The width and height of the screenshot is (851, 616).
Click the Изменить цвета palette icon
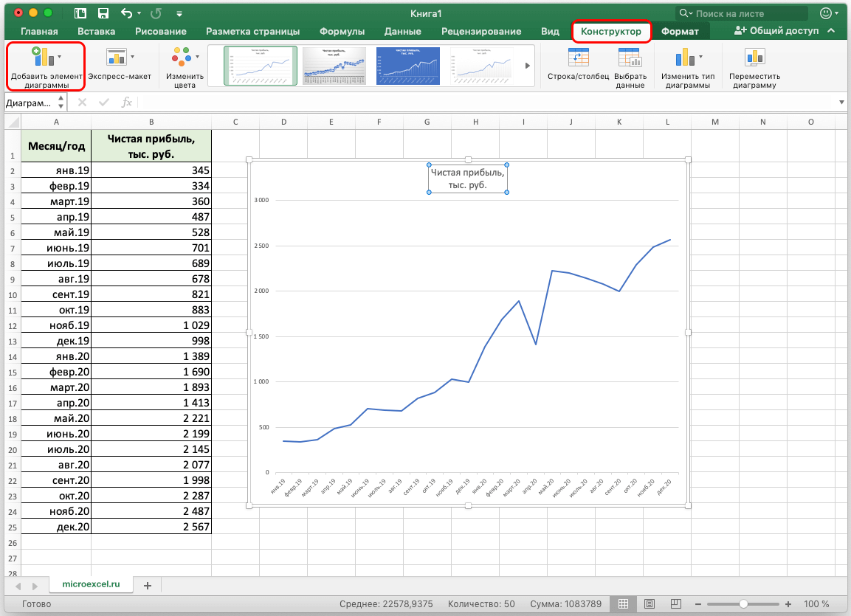pyautogui.click(x=182, y=58)
